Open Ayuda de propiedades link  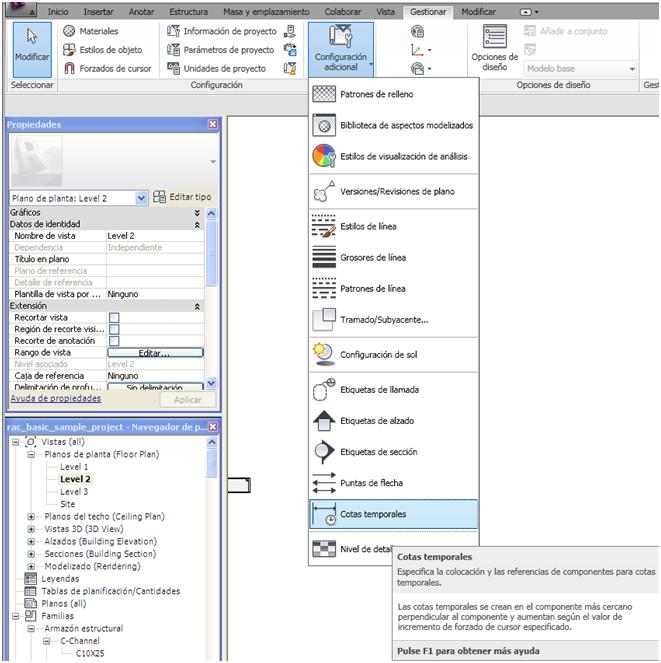55,398
